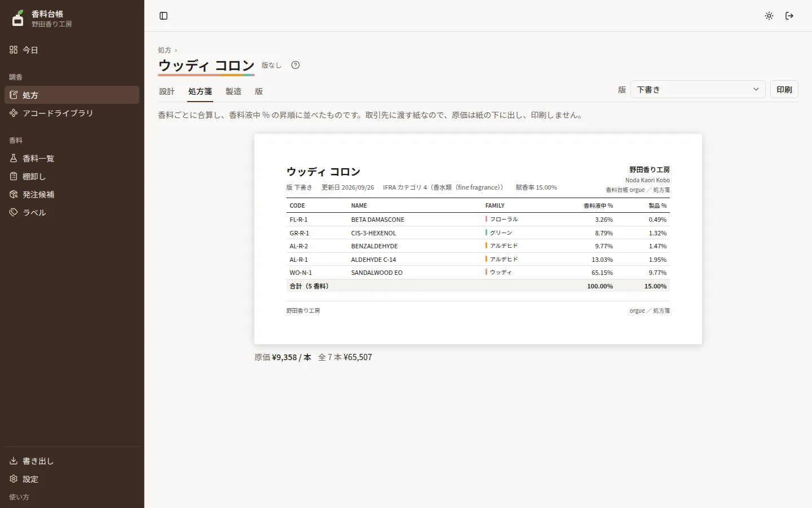Click the 棚卸し clipboard icon
The height and width of the screenshot is (508, 812).
click(14, 176)
